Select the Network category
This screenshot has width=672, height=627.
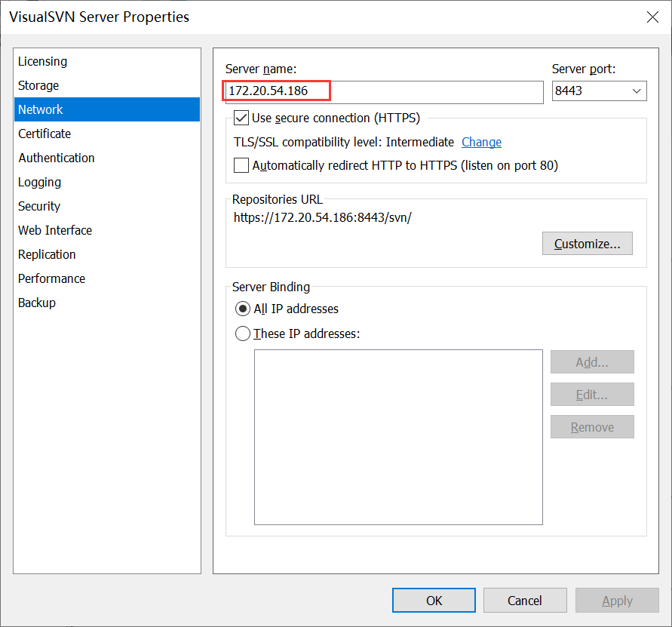[106, 109]
